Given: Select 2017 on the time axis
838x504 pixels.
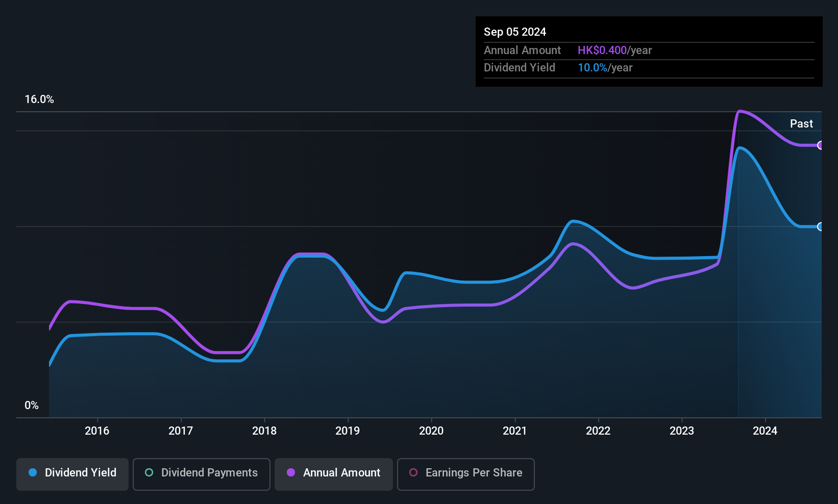Looking at the screenshot, I should coord(181,431).
